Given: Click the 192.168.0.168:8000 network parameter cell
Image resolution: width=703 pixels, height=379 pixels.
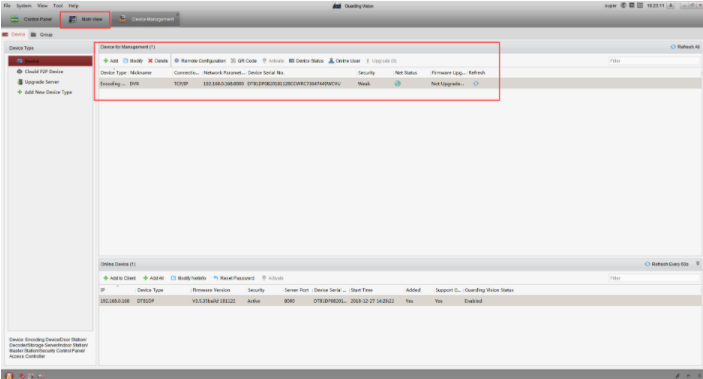Looking at the screenshot, I should pyautogui.click(x=223, y=84).
